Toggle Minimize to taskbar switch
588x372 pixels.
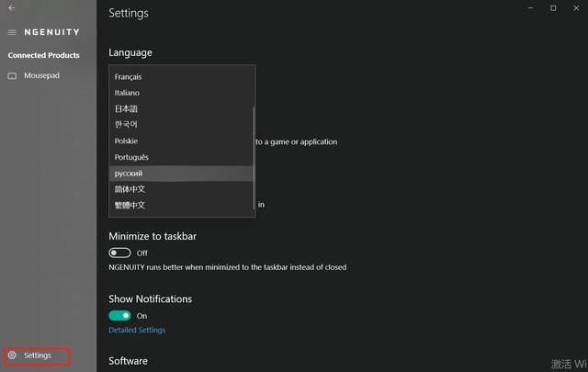pos(119,253)
